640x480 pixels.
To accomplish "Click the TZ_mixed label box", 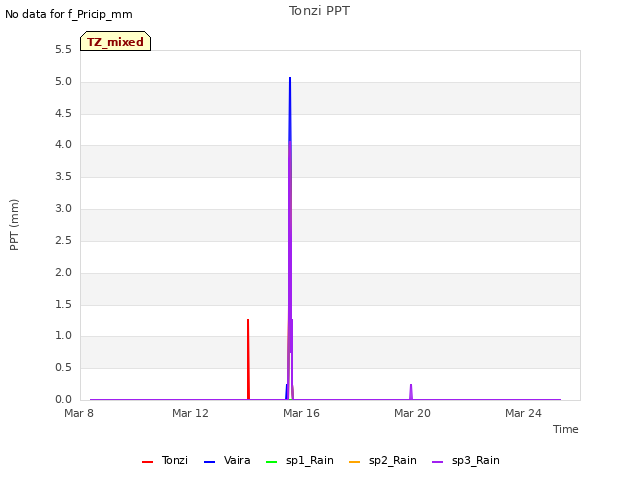I will [116, 41].
